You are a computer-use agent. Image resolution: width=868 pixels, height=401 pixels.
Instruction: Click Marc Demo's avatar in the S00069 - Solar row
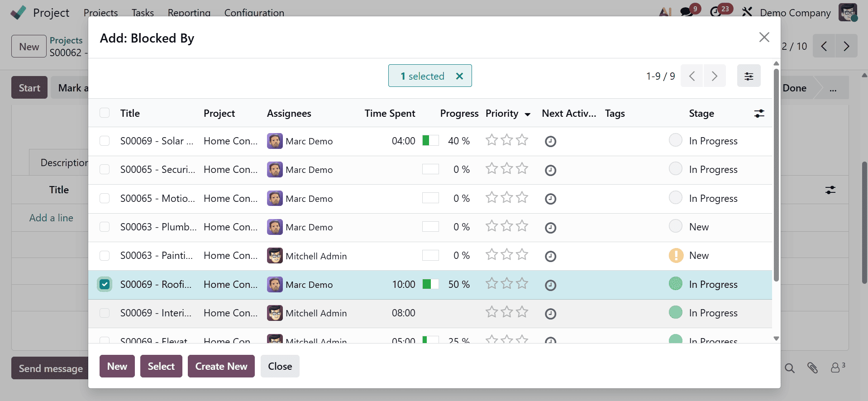pyautogui.click(x=275, y=141)
